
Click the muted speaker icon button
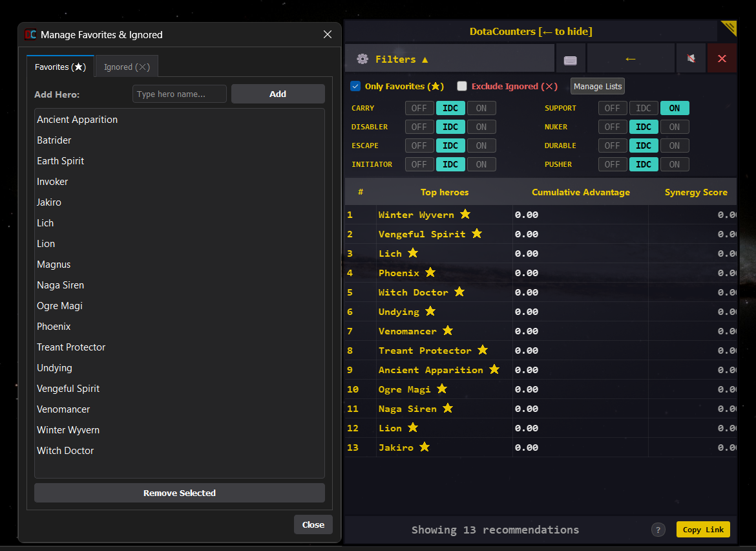pyautogui.click(x=691, y=58)
